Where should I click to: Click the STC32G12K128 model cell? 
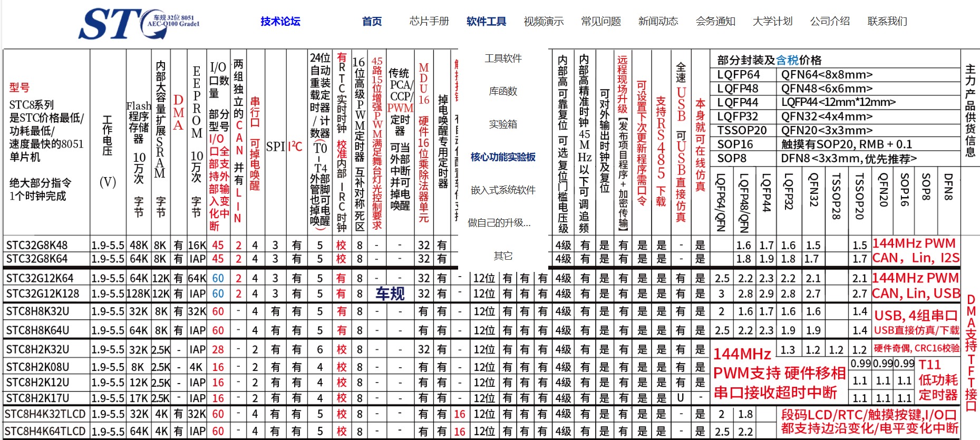(x=42, y=294)
